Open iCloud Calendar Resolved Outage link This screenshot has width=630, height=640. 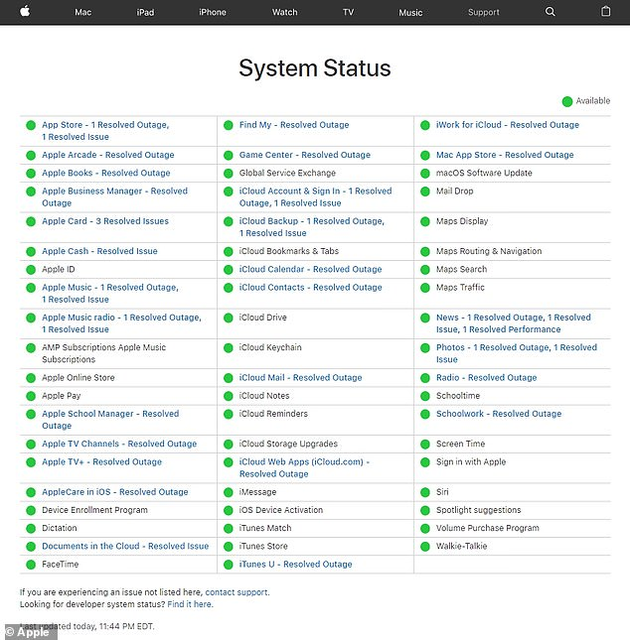pos(311,269)
